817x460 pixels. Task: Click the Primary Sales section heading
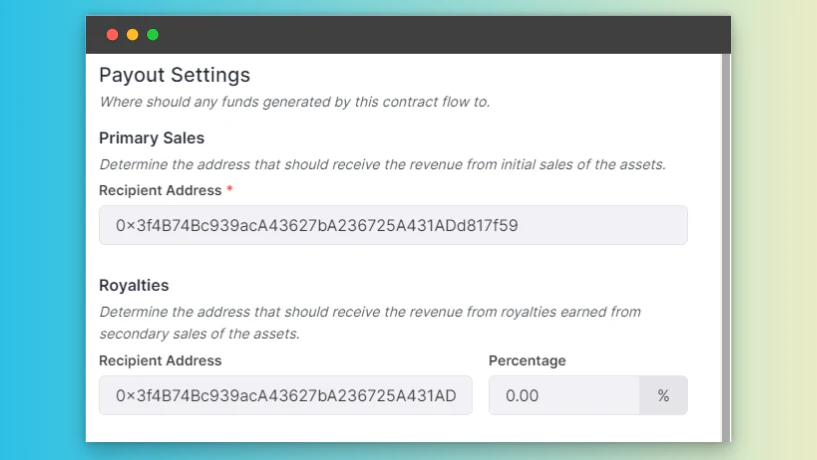click(152, 138)
